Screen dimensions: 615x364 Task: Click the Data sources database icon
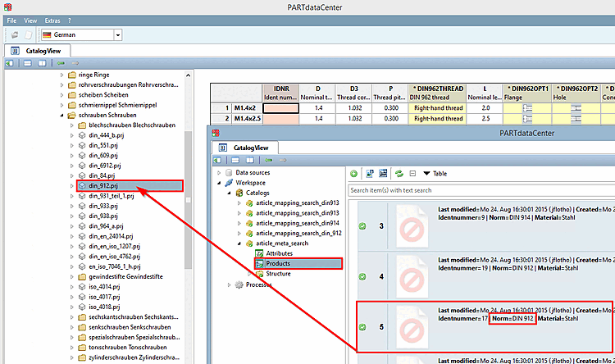(x=229, y=173)
